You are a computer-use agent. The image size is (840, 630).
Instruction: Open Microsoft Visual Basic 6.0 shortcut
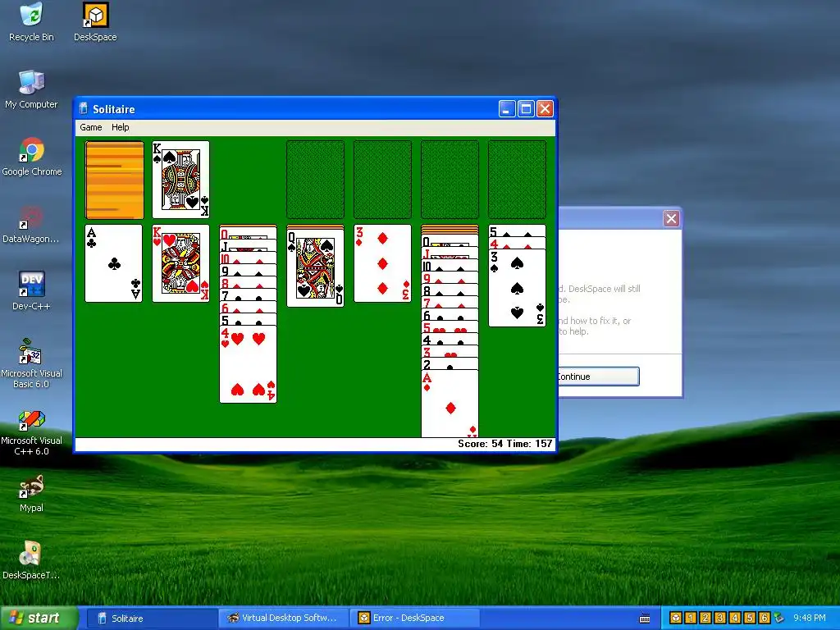[x=31, y=363]
